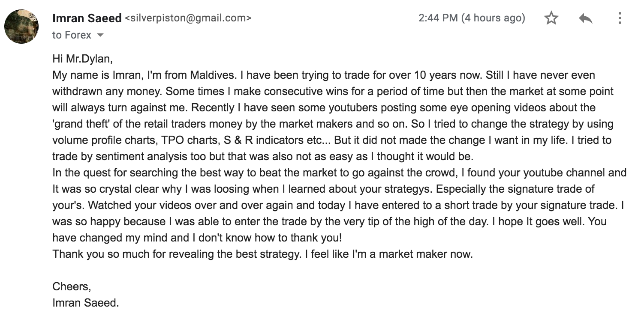Click the sender name Imran Saeed in header

(x=87, y=18)
